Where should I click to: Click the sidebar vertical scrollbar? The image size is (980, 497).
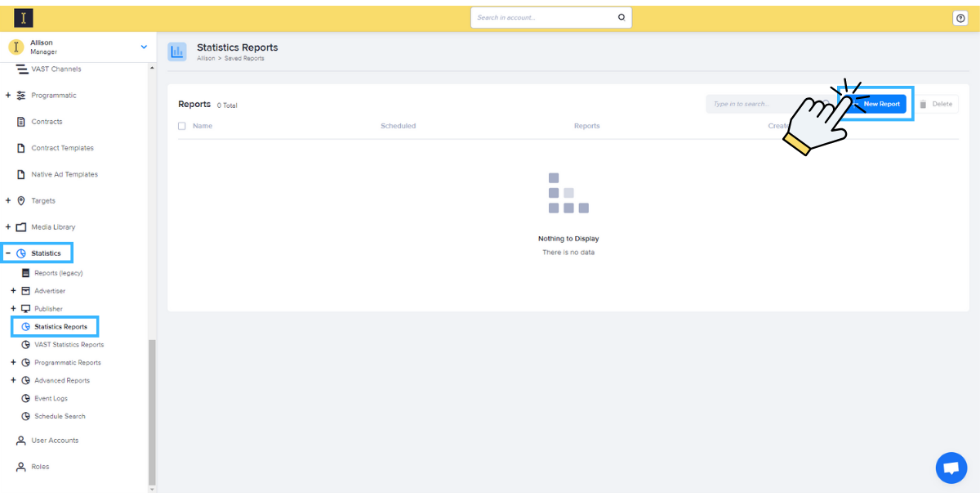(x=151, y=409)
